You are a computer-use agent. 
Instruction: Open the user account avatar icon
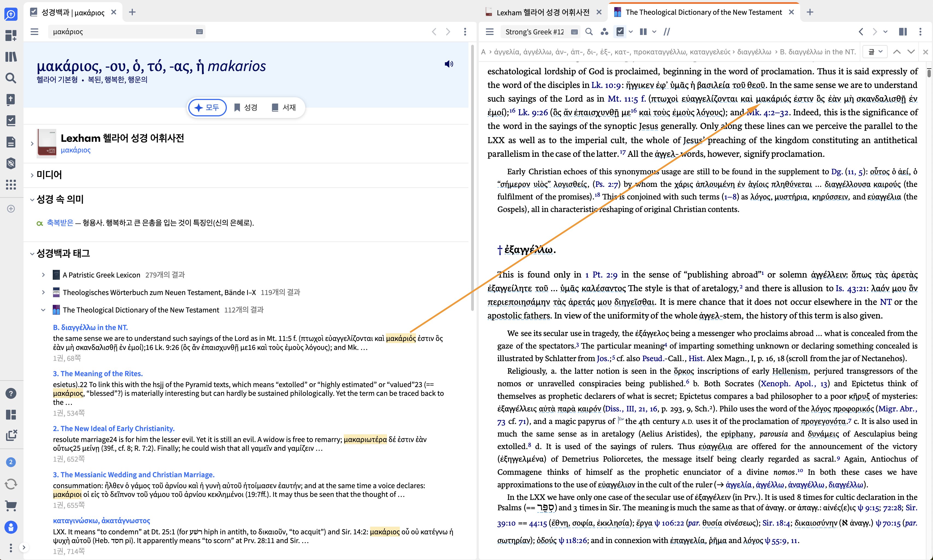(x=11, y=527)
